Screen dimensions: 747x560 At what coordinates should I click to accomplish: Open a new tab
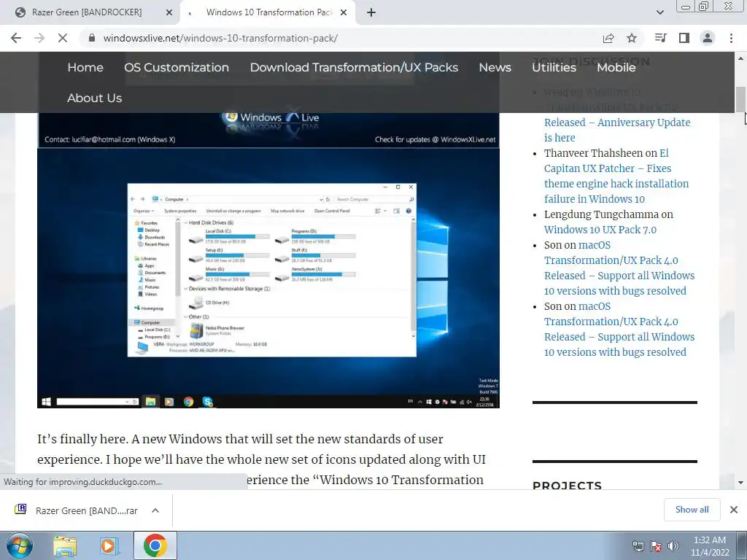(x=371, y=12)
